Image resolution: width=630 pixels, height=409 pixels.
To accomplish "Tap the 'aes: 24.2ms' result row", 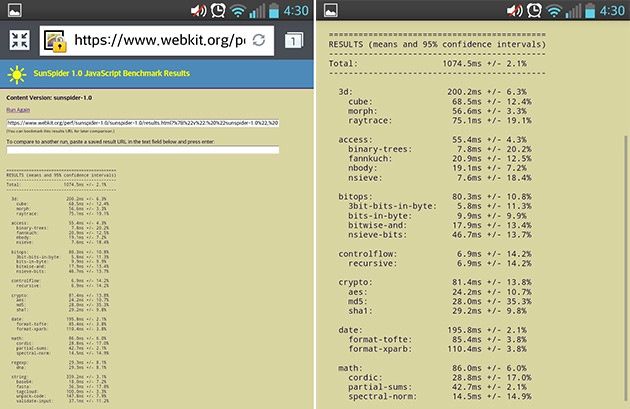I will [x=440, y=292].
